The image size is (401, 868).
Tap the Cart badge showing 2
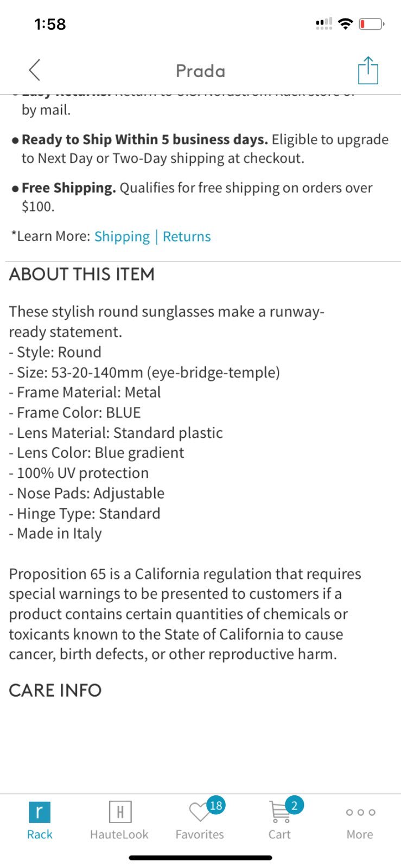point(294,805)
